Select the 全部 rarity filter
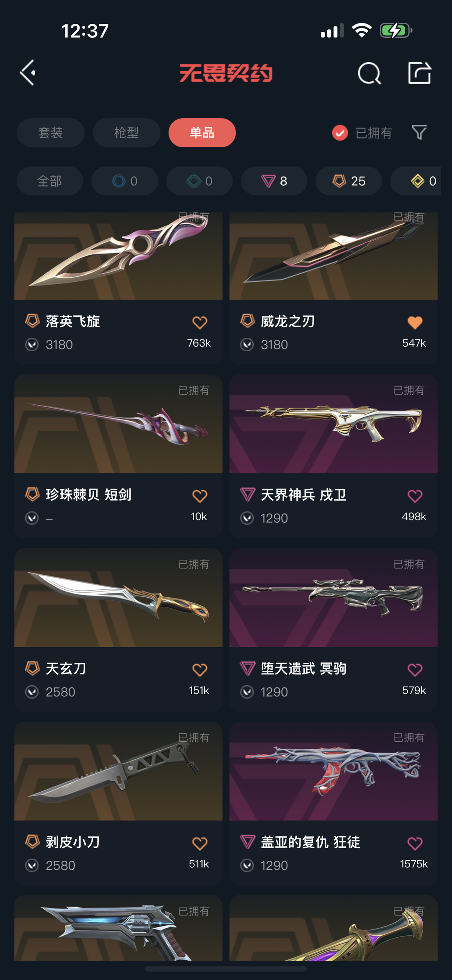 pyautogui.click(x=50, y=181)
